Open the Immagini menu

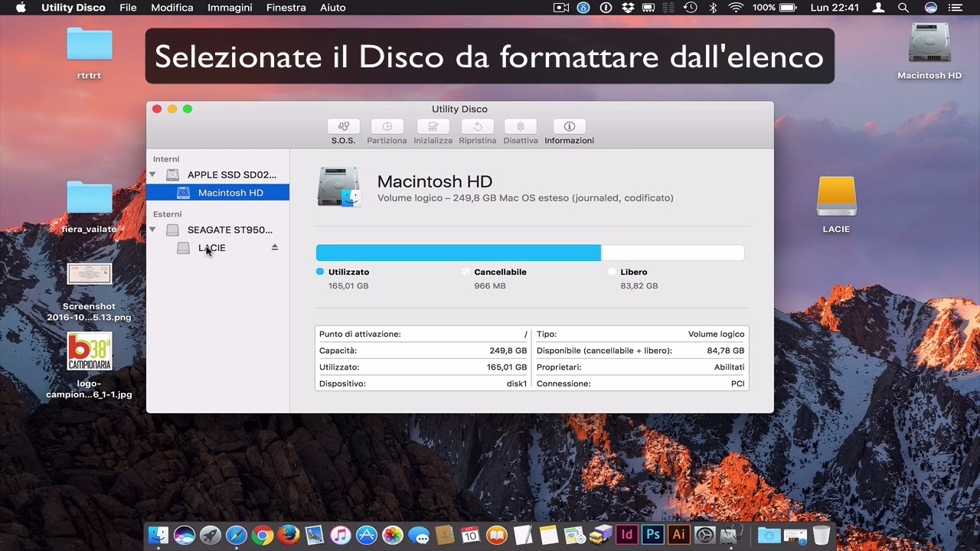[230, 8]
